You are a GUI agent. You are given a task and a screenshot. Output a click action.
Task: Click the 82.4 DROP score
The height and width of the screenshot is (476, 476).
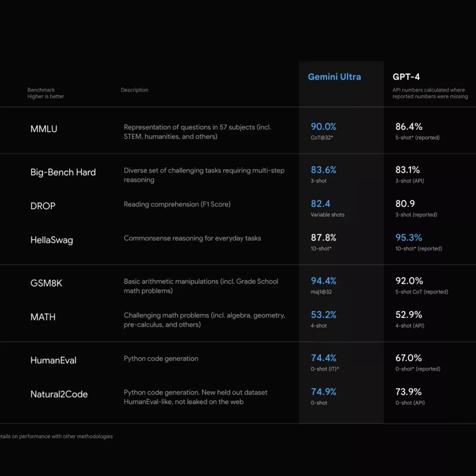point(320,204)
